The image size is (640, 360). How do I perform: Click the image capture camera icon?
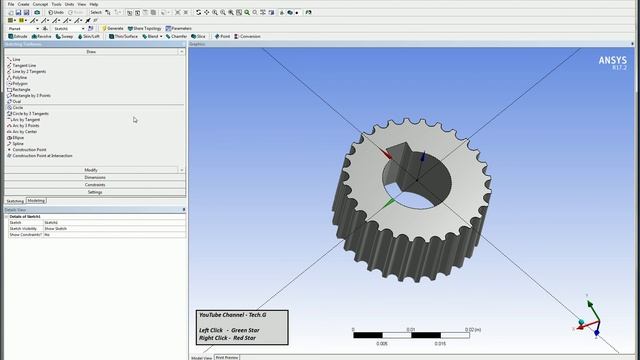tap(37, 12)
